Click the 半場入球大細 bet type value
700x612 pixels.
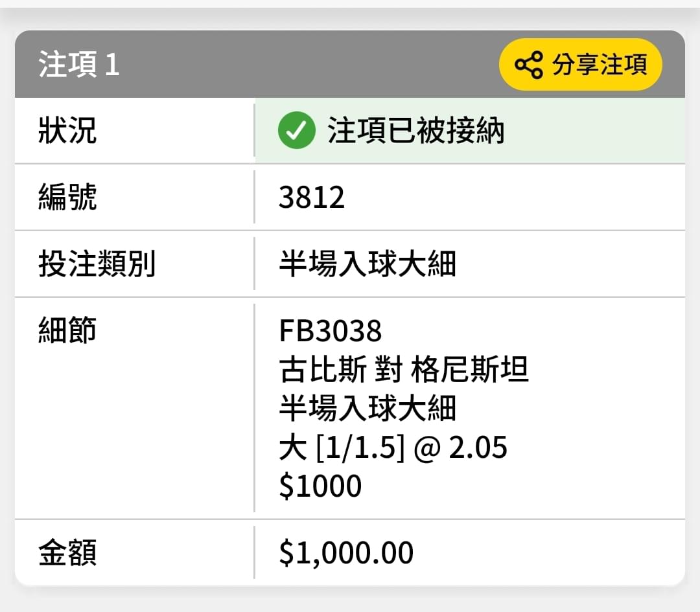[x=367, y=264]
